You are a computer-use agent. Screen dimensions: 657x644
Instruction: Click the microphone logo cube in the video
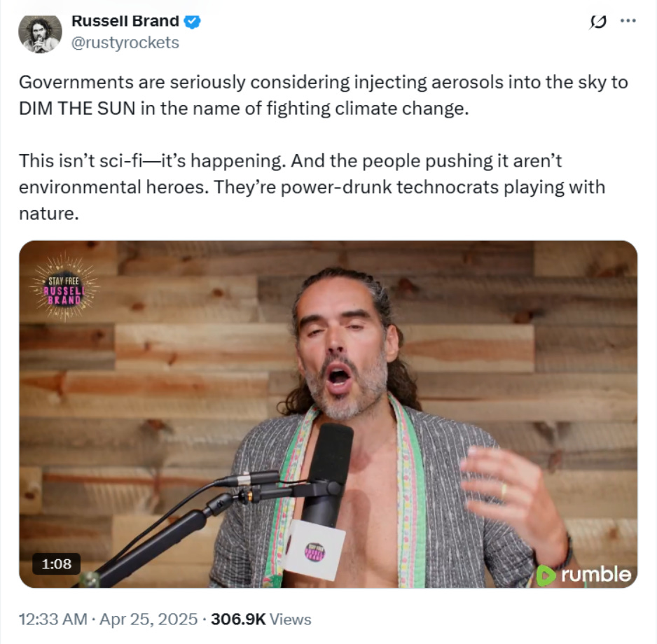point(314,550)
